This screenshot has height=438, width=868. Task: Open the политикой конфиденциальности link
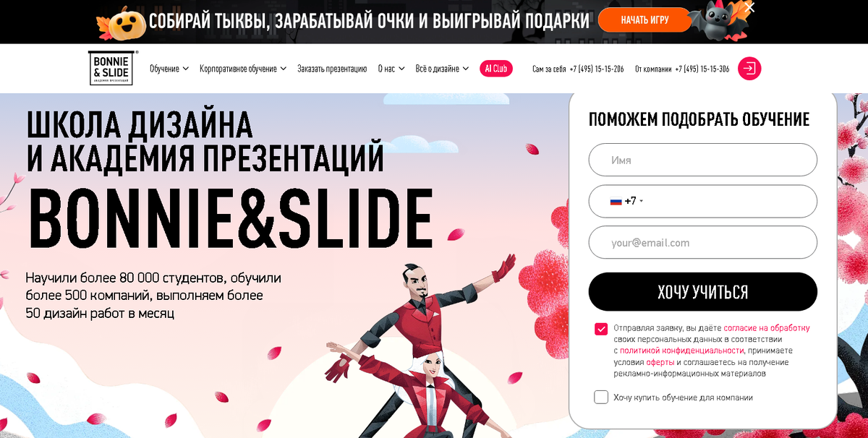point(681,351)
